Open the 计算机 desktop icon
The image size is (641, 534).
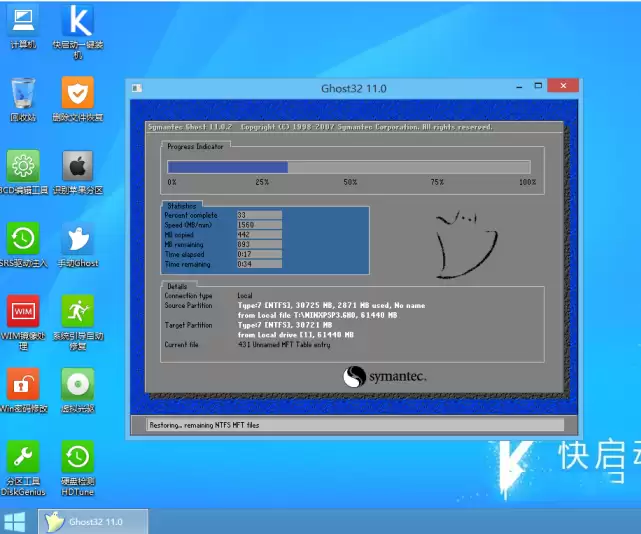point(23,27)
